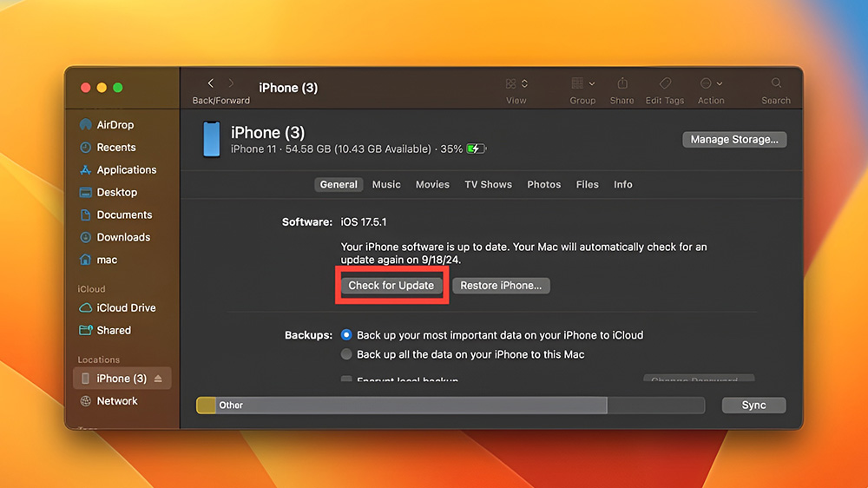Switch to the General tab
This screenshot has width=868, height=488.
pyautogui.click(x=339, y=184)
